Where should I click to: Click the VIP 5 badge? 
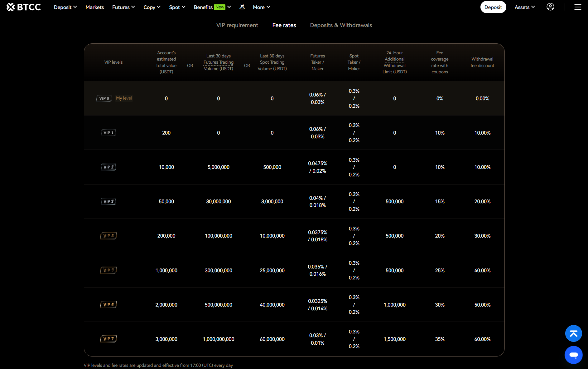pyautogui.click(x=108, y=270)
